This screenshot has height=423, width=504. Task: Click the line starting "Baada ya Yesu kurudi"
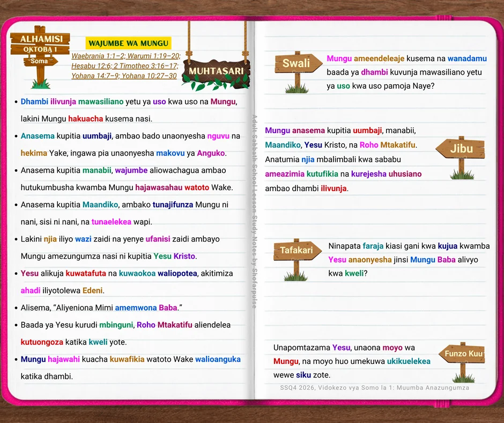(125, 325)
